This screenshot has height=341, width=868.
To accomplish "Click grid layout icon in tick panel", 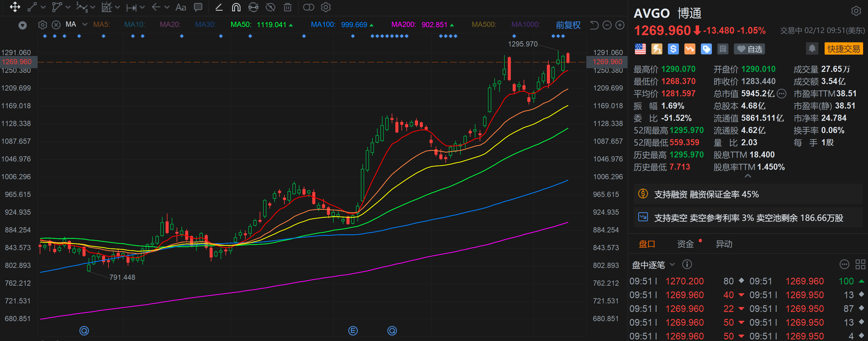I will tap(860, 265).
